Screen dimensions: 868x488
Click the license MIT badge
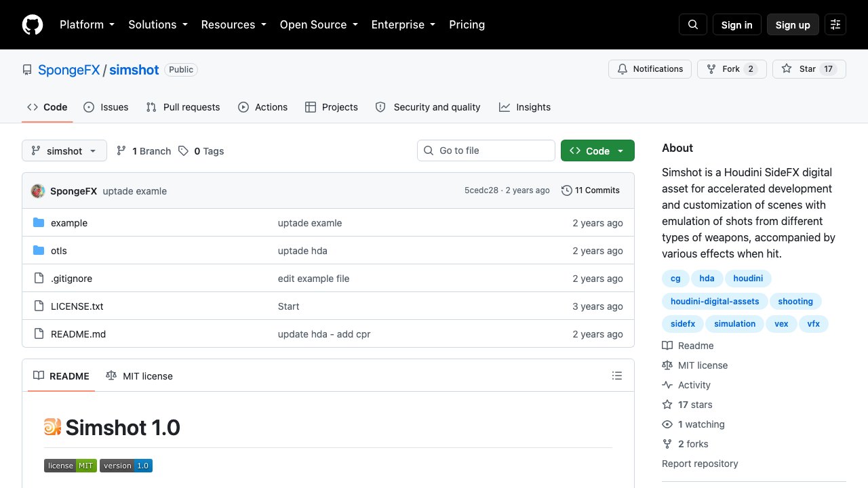pos(71,466)
